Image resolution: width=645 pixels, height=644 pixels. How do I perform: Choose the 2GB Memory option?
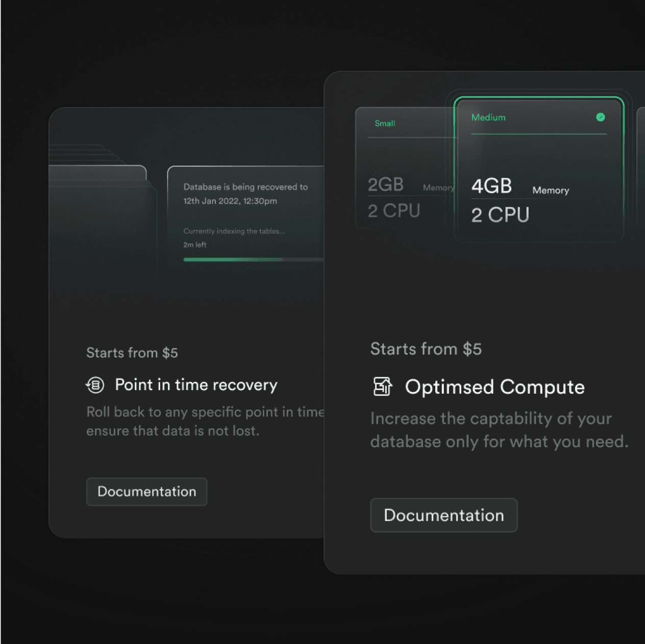[x=386, y=185]
